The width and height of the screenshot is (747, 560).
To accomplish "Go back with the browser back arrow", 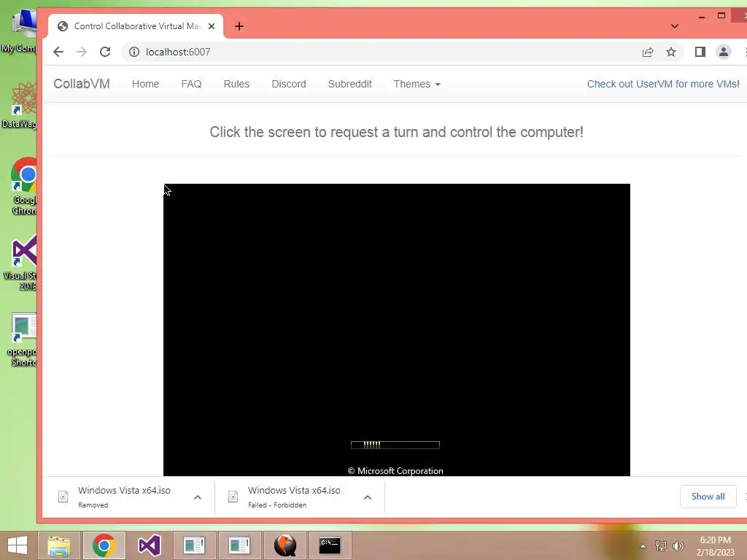I will (x=58, y=52).
